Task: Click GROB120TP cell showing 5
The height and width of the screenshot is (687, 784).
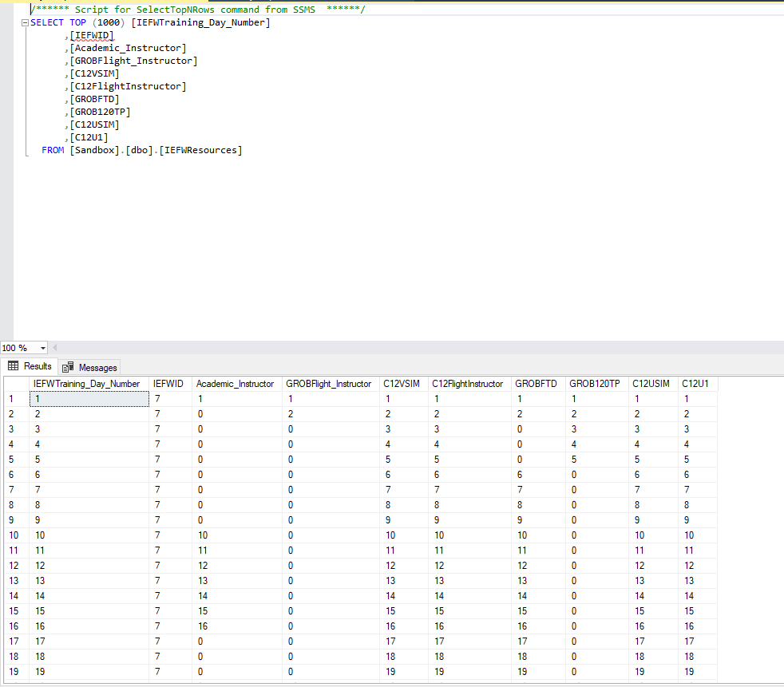Action: [x=597, y=459]
